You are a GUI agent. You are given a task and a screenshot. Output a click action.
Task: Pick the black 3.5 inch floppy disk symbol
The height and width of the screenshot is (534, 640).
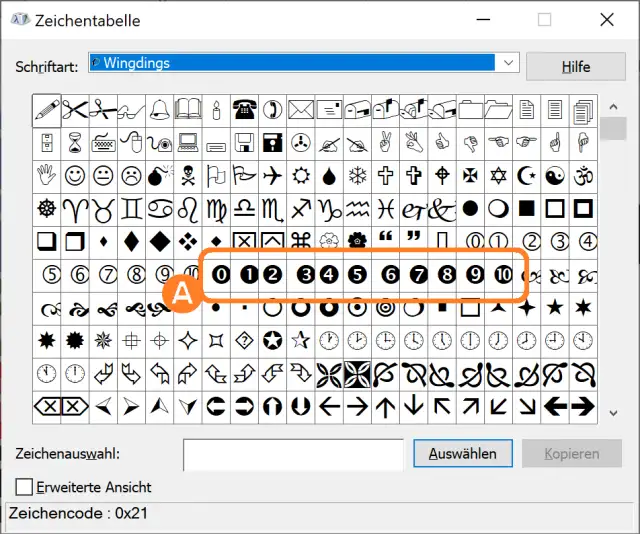click(273, 143)
